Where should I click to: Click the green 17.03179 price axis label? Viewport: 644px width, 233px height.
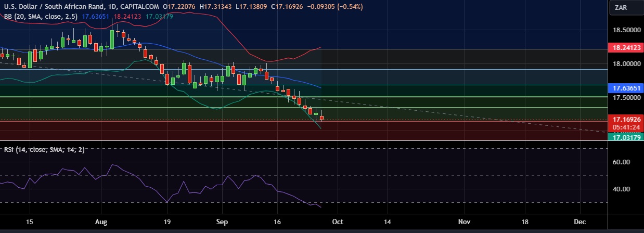(x=625, y=137)
